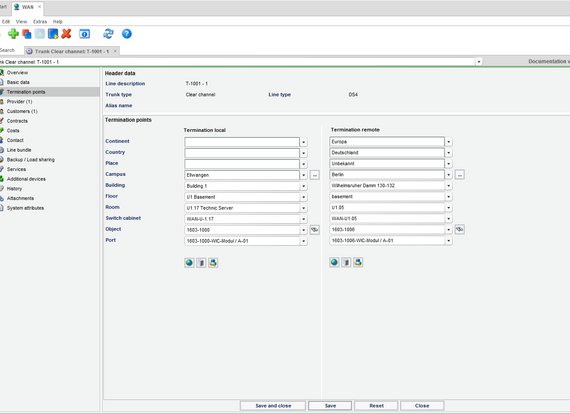The height and width of the screenshot is (414, 570).
Task: Open the remote Country dropdown showing Deutschland
Action: (x=449, y=153)
